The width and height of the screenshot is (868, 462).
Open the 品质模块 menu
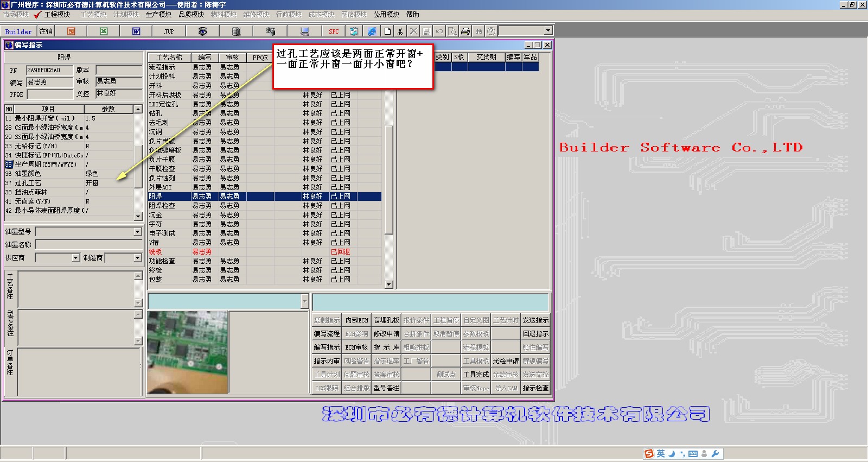[x=191, y=15]
